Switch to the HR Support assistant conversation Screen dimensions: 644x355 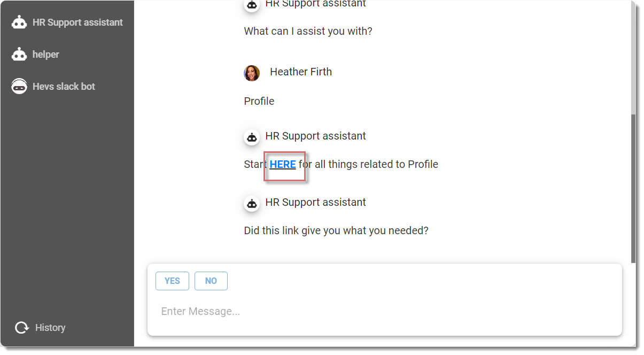tap(77, 22)
